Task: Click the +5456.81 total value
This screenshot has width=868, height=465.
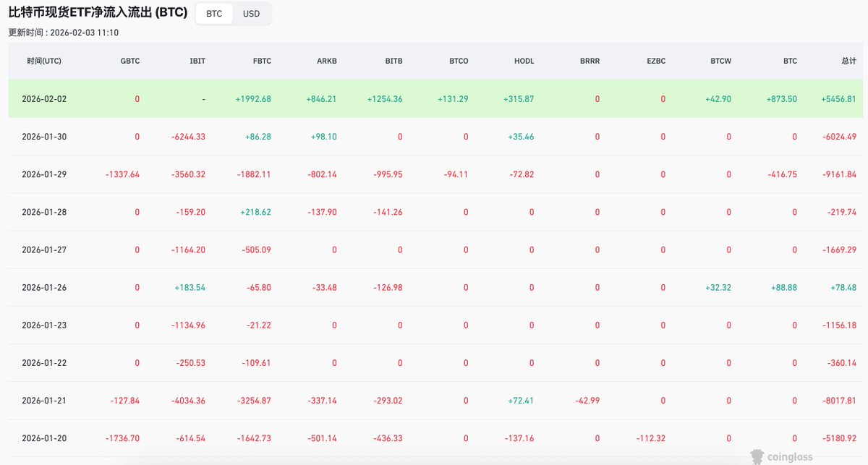Action: pos(838,99)
